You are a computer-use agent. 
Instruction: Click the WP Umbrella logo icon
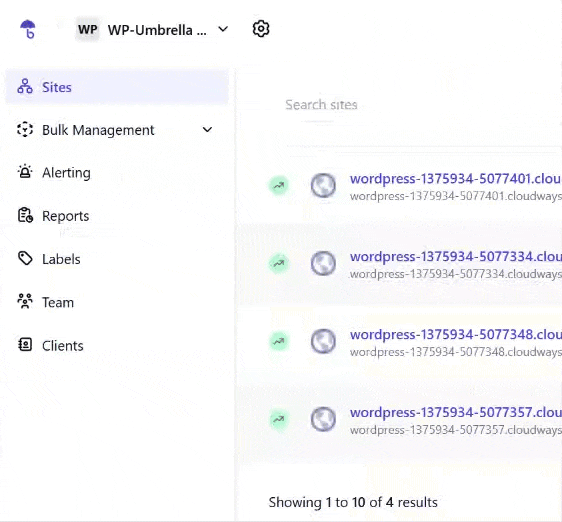[28, 29]
